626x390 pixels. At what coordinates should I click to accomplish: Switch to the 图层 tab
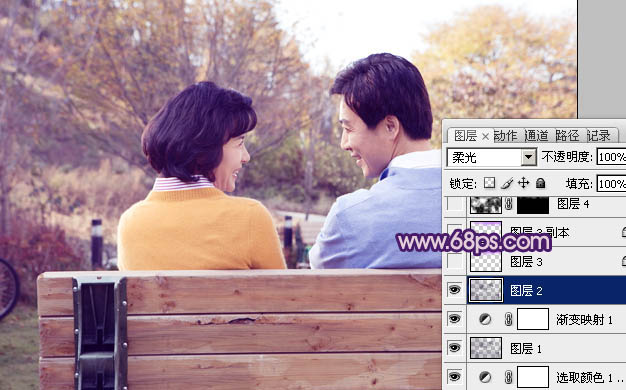(x=465, y=136)
